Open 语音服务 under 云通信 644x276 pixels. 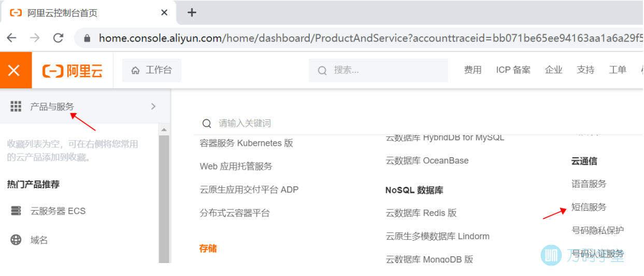pyautogui.click(x=589, y=184)
